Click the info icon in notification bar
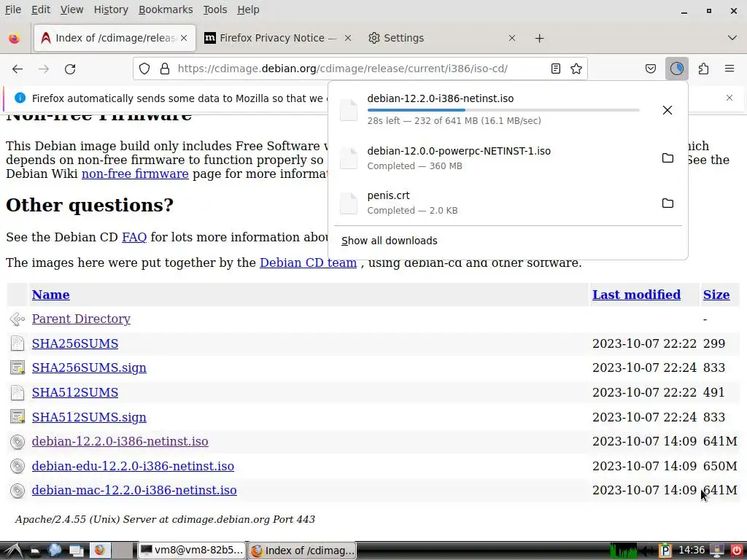The height and width of the screenshot is (560, 747). (x=20, y=98)
